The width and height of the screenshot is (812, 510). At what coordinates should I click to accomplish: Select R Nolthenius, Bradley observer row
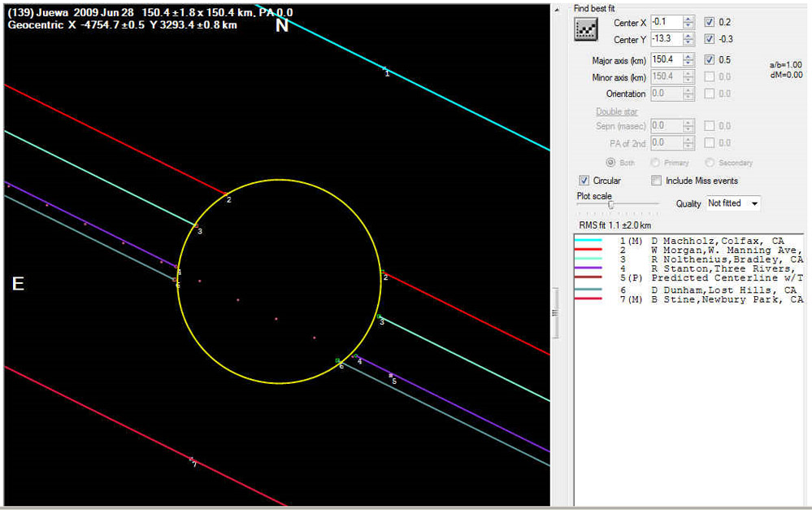tap(688, 259)
